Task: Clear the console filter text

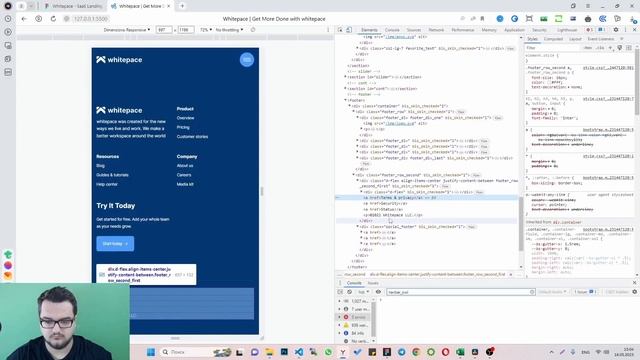Action: pyautogui.click(x=532, y=292)
